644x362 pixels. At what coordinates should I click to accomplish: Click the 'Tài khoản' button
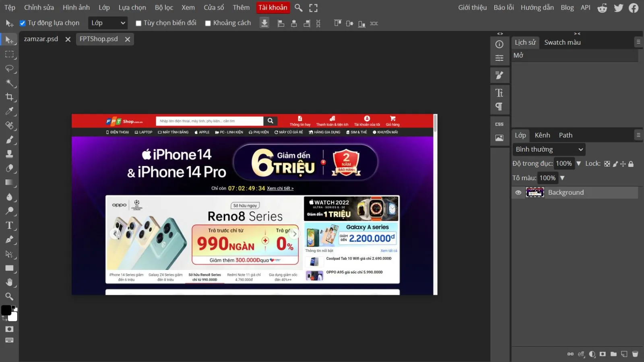coord(273,8)
